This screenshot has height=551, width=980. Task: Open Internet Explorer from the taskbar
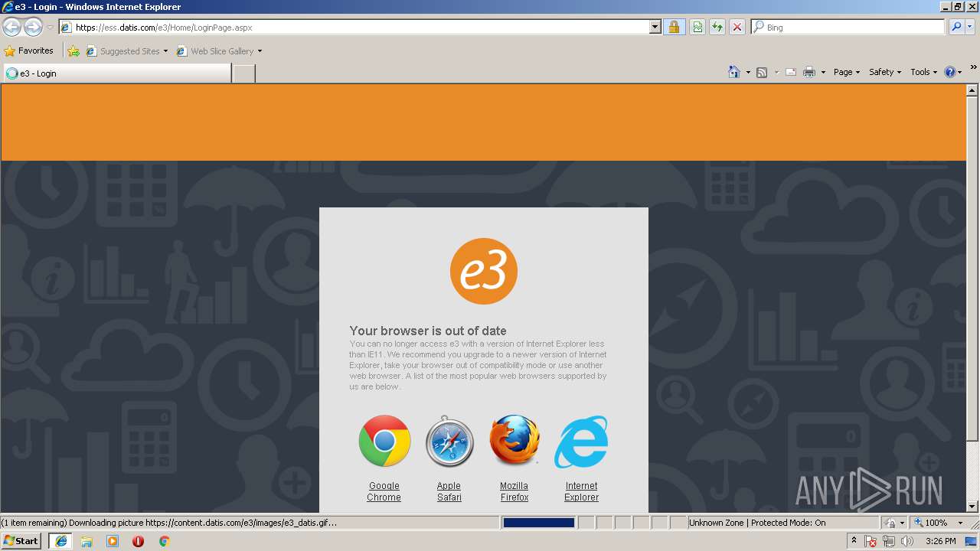pyautogui.click(x=60, y=541)
